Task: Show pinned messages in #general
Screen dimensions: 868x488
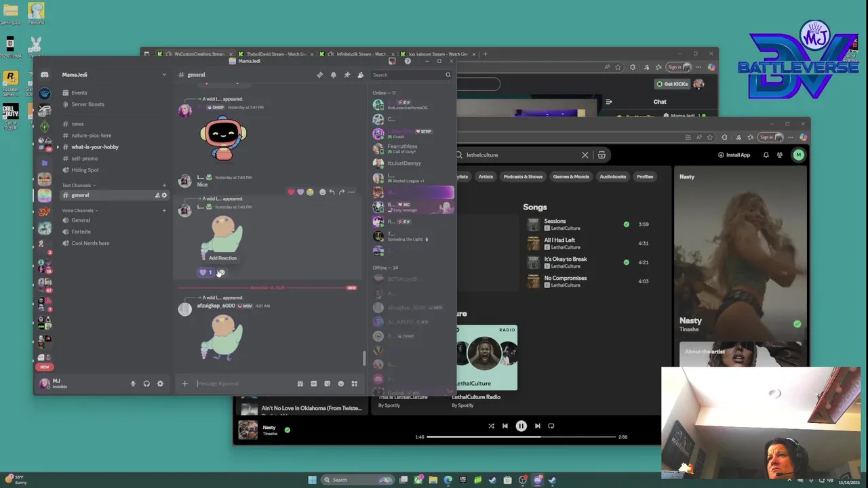Action: click(347, 75)
